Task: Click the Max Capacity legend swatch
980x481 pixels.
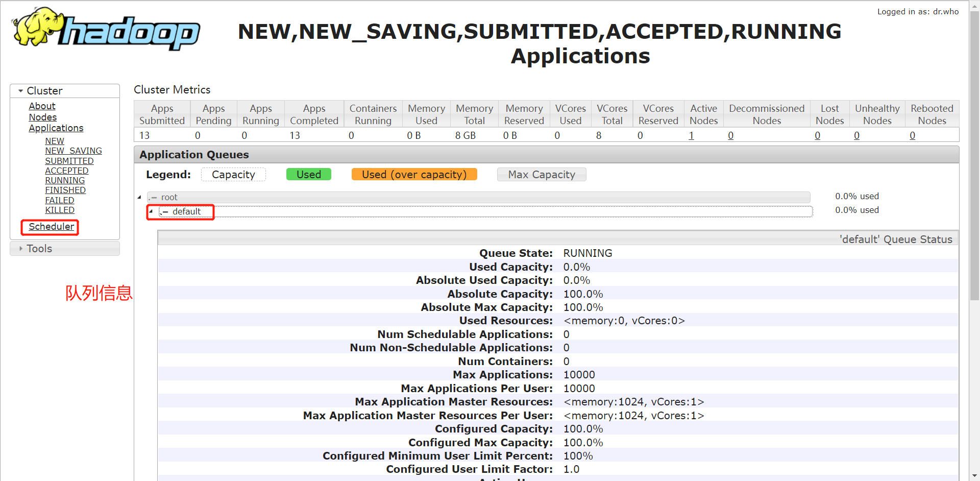Action: coord(542,175)
